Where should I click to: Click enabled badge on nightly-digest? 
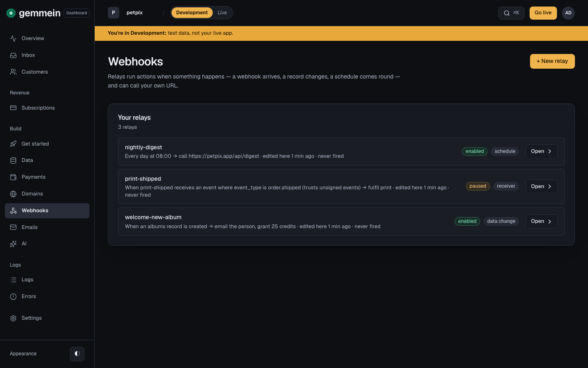coord(474,151)
